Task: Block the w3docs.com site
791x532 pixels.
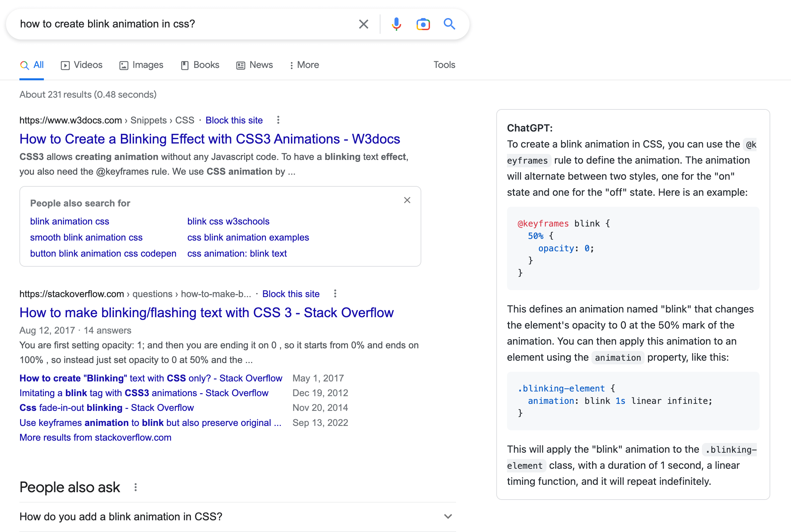Action: pos(234,120)
